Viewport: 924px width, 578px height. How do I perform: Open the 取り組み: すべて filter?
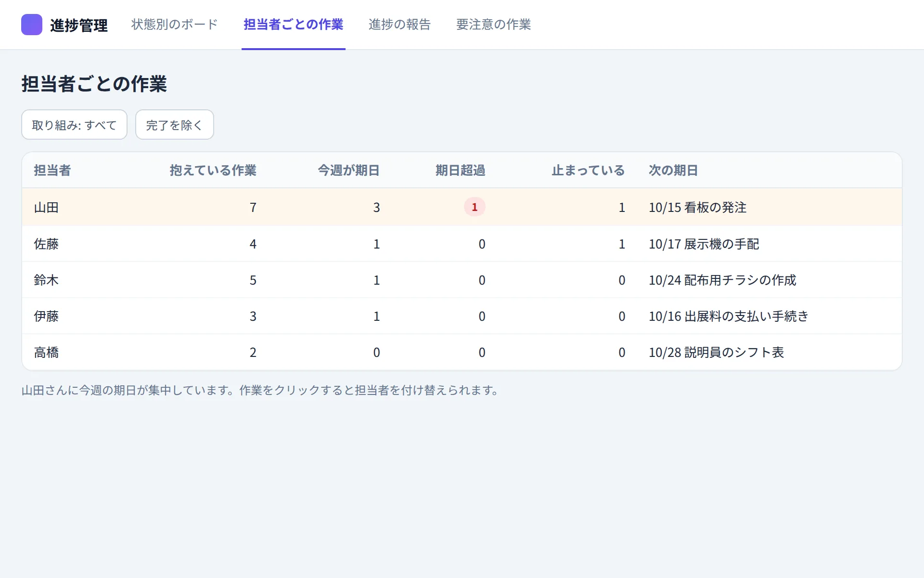[74, 125]
